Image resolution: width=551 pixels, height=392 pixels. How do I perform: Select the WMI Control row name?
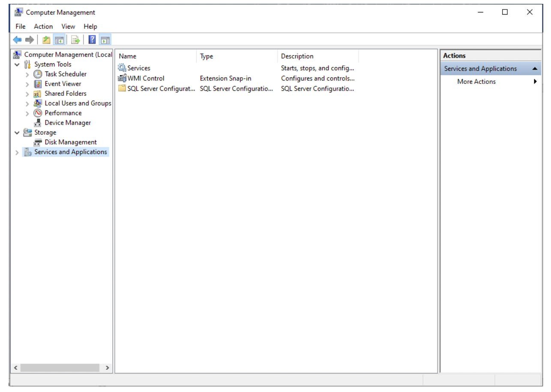pyautogui.click(x=146, y=78)
